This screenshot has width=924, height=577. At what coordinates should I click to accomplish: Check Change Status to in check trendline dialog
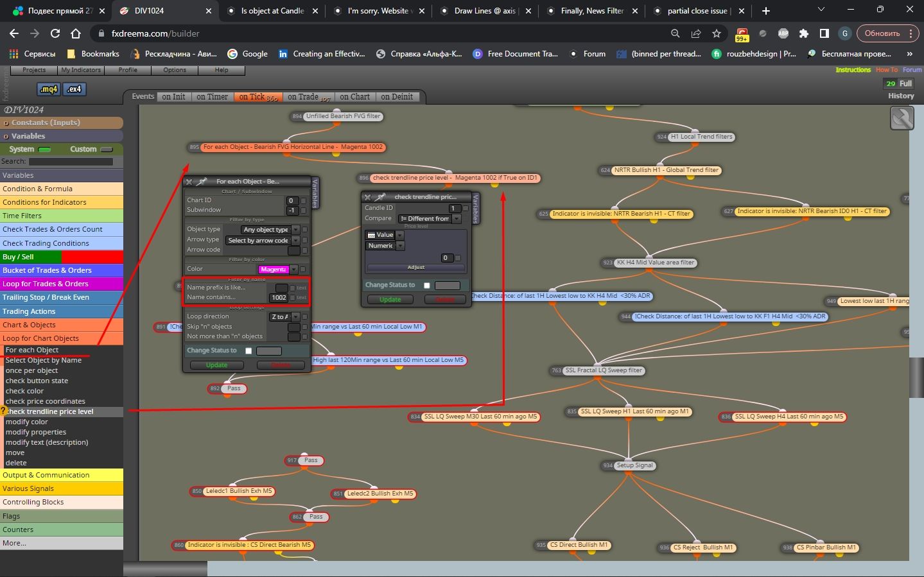click(426, 286)
